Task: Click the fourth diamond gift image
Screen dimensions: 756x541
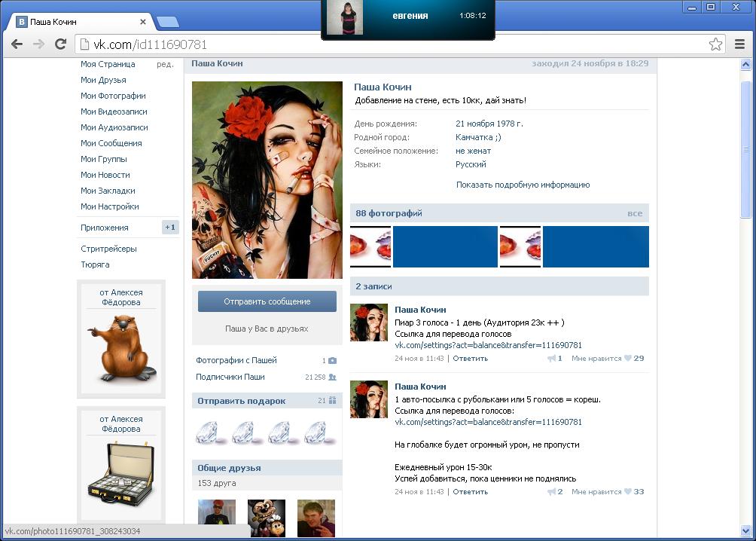Action: (319, 433)
